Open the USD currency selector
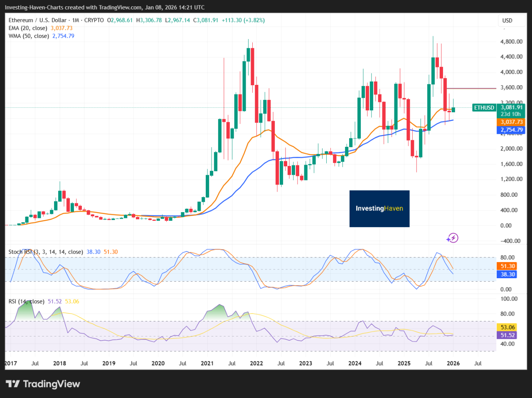This screenshot has height=398, width=532. [x=507, y=20]
